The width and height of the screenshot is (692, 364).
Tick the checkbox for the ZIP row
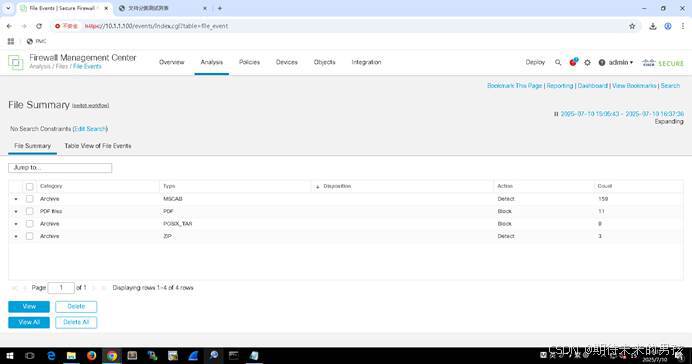30,236
